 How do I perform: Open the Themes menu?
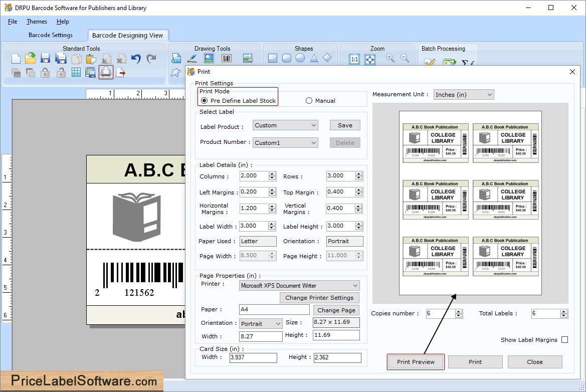(36, 22)
